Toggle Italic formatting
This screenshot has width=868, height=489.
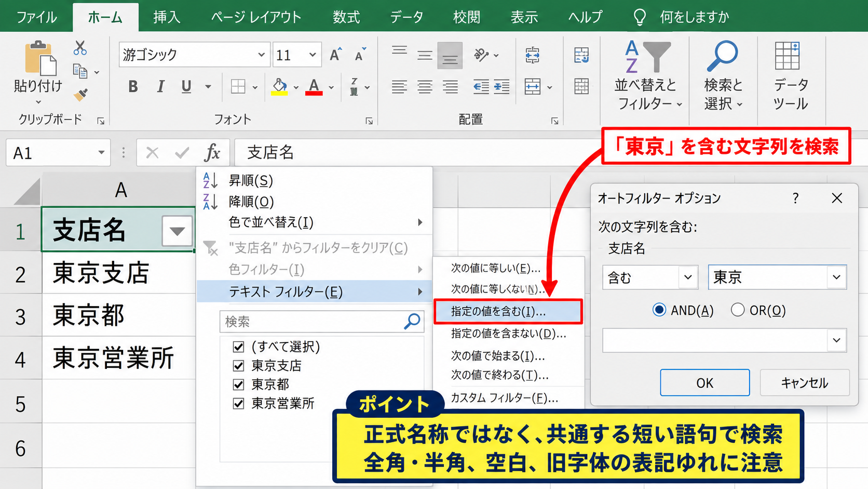point(160,86)
